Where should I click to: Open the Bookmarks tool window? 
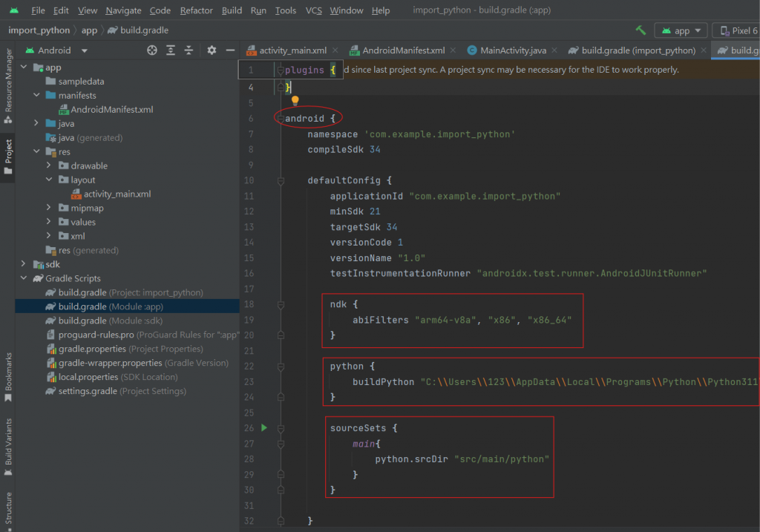point(8,377)
